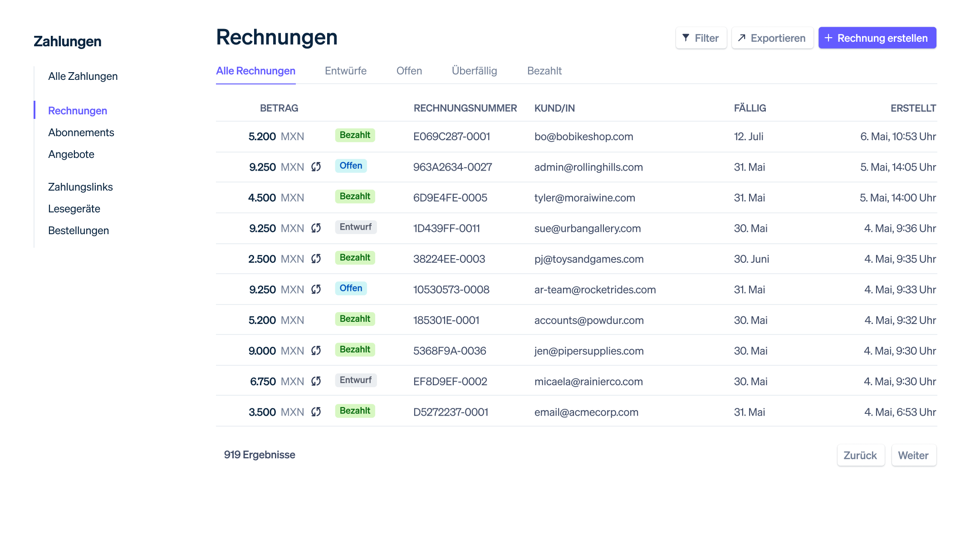Click customer micaela@rainierco.com

coord(588,382)
